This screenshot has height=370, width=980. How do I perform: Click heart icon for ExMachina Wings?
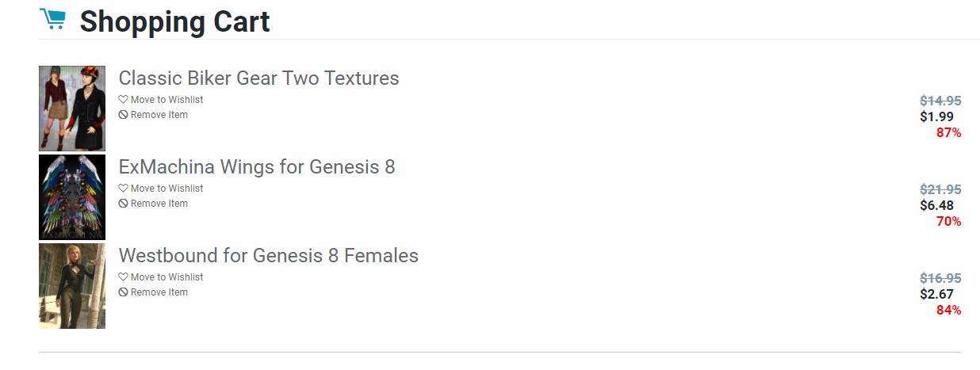[x=123, y=189]
